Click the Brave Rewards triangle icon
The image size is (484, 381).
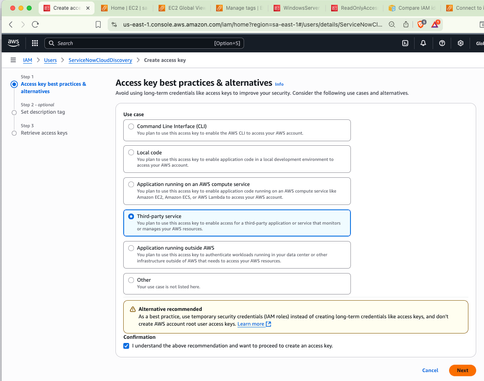[435, 24]
